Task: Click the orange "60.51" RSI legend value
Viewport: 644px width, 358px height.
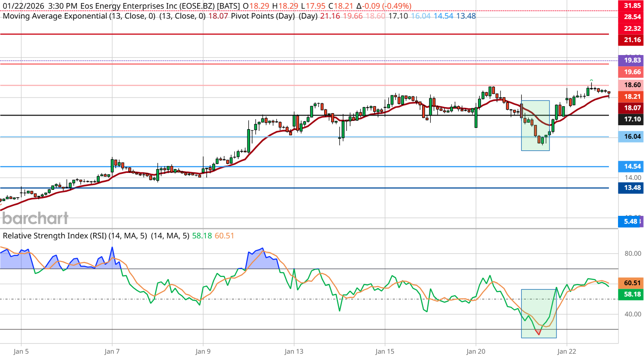Action: [x=224, y=236]
